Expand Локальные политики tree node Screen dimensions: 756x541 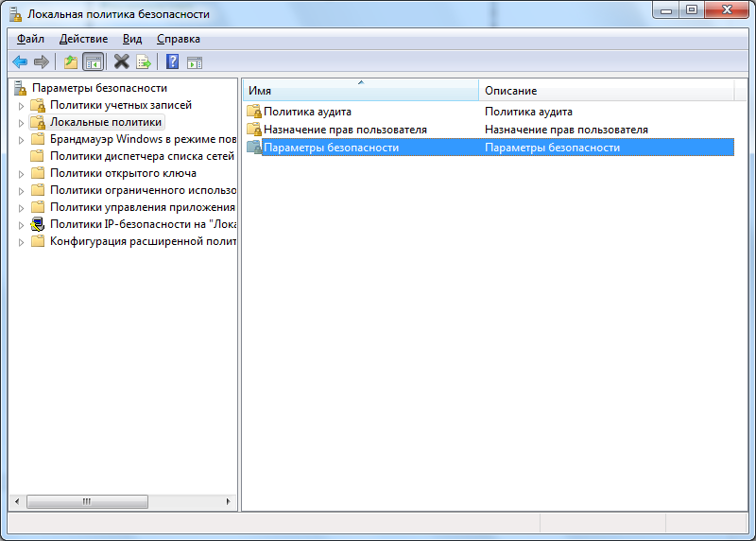(21, 123)
